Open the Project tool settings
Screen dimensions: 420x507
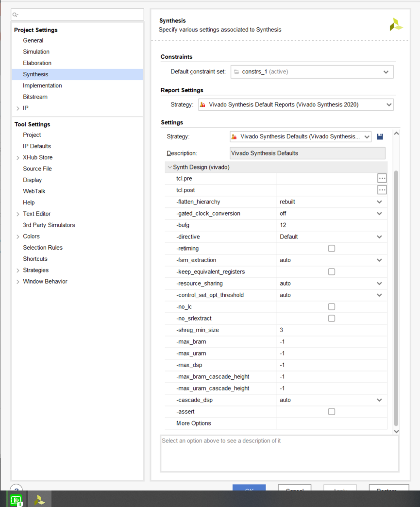coord(32,135)
